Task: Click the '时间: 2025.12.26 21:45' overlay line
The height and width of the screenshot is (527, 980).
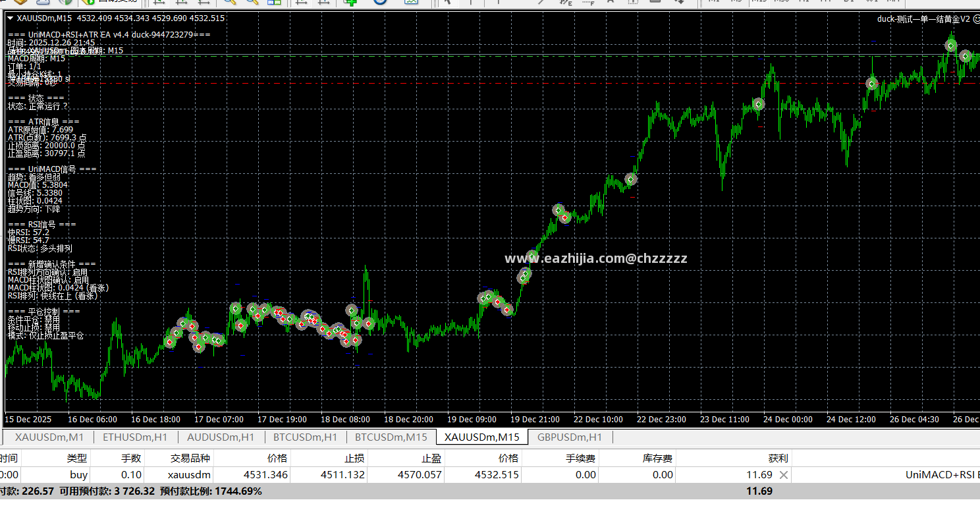Action: point(51,43)
